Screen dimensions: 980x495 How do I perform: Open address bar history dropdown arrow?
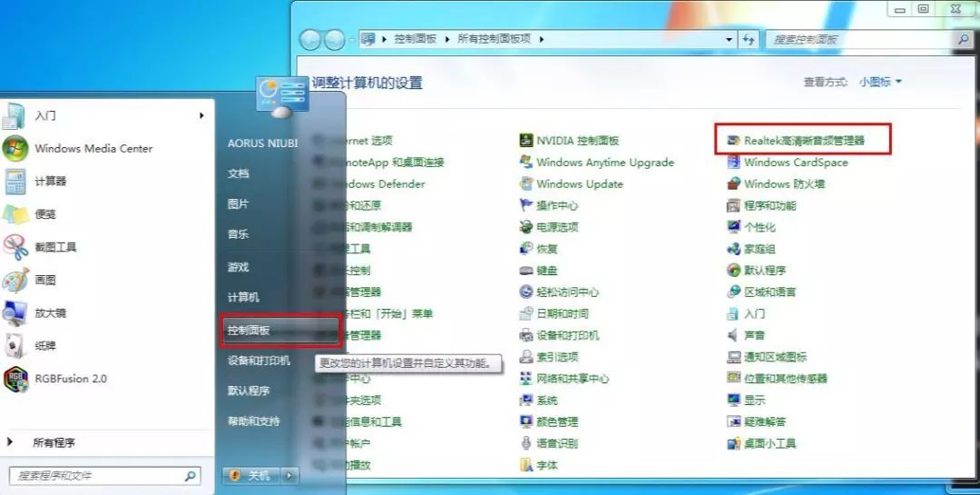tap(729, 39)
